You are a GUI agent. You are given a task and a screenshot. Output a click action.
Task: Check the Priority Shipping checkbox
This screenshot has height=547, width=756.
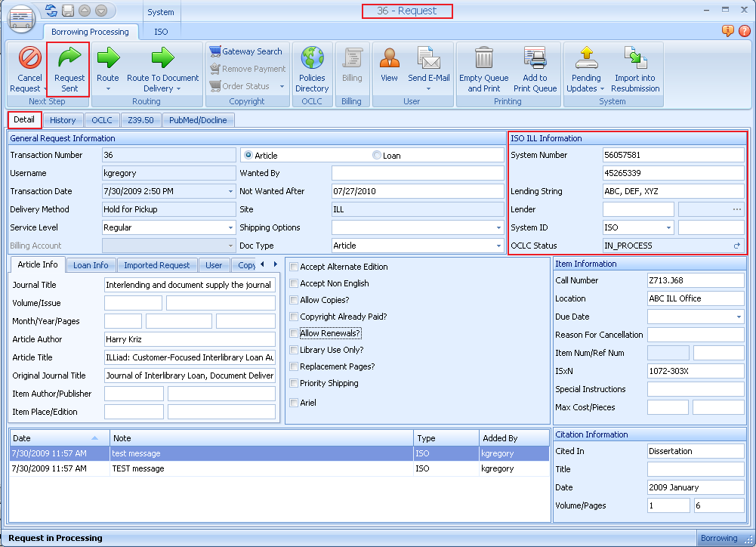tap(295, 383)
